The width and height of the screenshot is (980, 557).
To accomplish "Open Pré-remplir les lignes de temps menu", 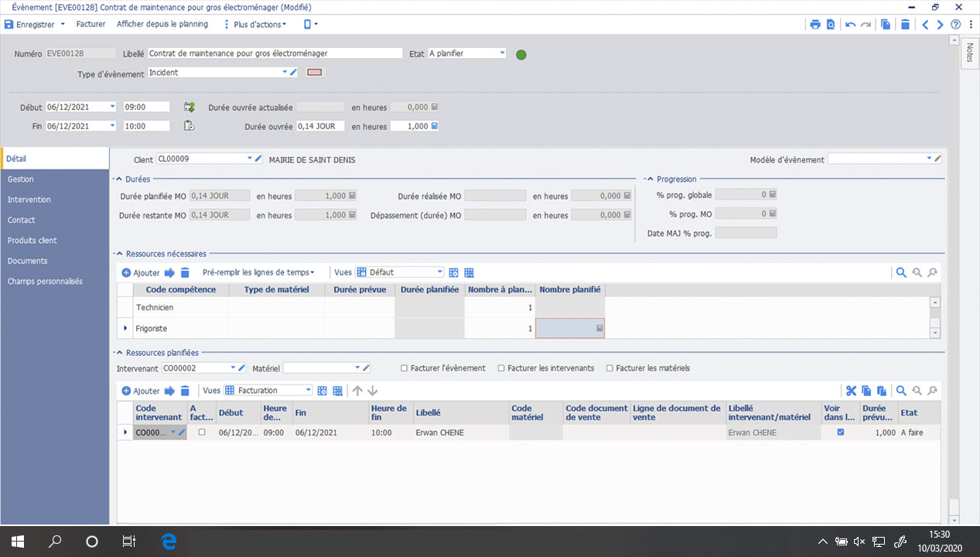I will pyautogui.click(x=258, y=272).
